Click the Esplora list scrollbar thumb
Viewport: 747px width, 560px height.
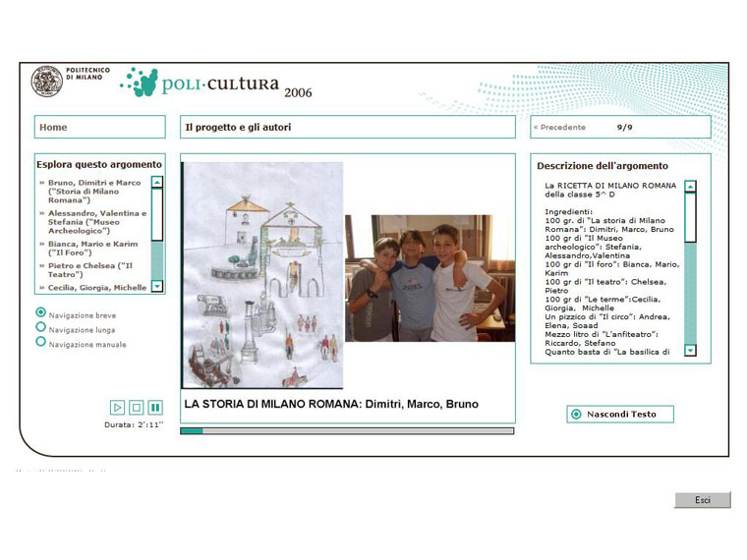(x=157, y=215)
